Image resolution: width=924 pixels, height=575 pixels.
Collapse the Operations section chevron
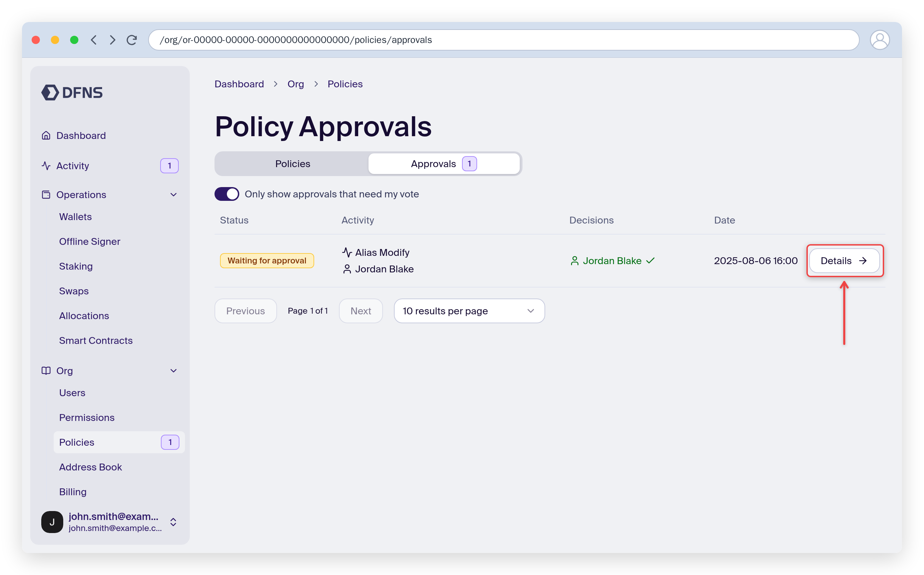pos(173,195)
